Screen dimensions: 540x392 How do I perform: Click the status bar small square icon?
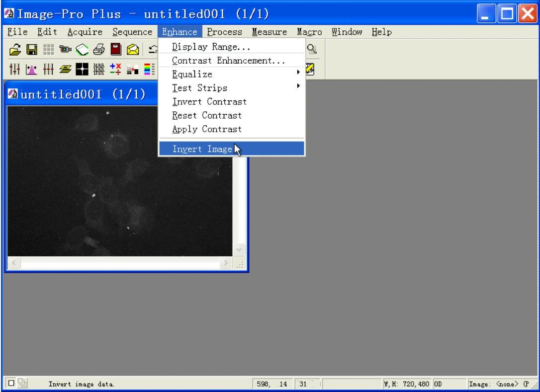coord(11,383)
